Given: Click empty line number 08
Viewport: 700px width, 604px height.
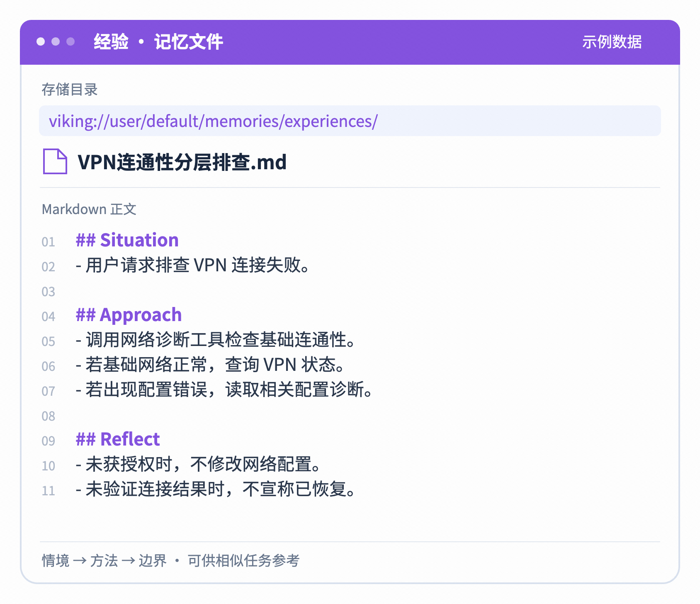Looking at the screenshot, I should 49,416.
